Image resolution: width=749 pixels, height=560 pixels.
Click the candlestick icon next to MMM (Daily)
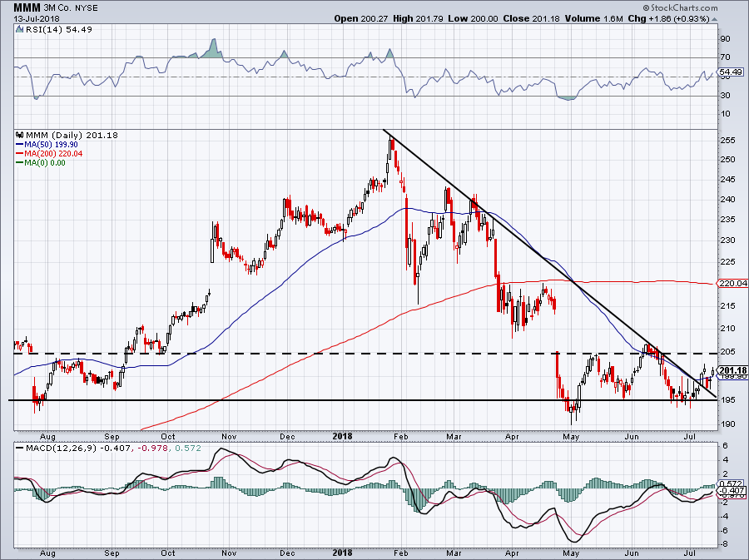pyautogui.click(x=20, y=135)
